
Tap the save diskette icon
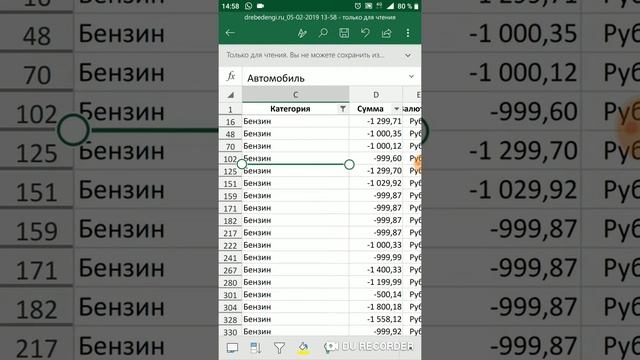[x=344, y=33]
